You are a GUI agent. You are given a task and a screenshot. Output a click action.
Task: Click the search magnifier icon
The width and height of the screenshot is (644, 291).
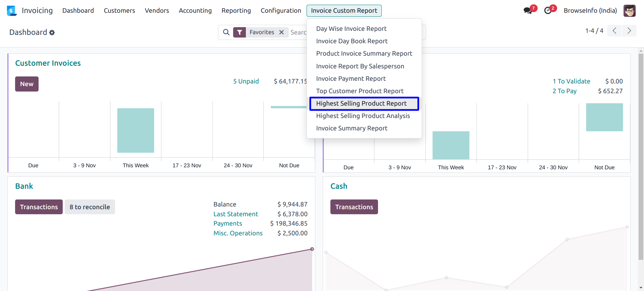(x=226, y=32)
